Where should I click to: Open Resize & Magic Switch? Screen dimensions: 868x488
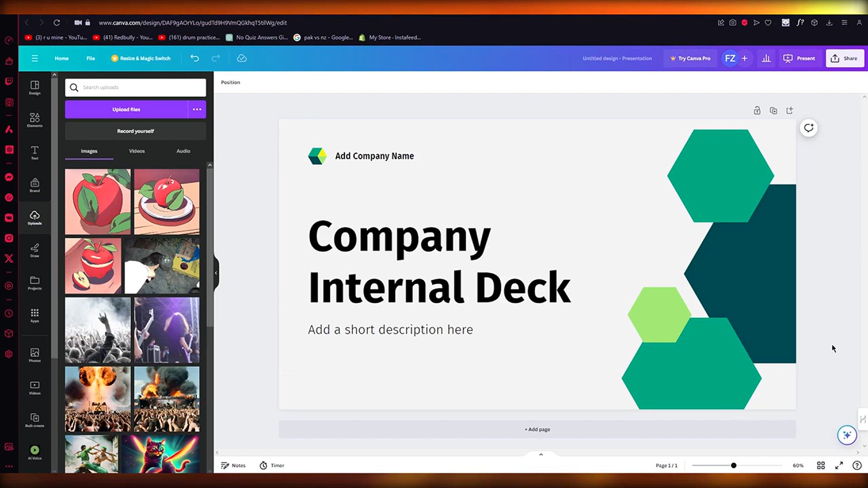pos(141,58)
